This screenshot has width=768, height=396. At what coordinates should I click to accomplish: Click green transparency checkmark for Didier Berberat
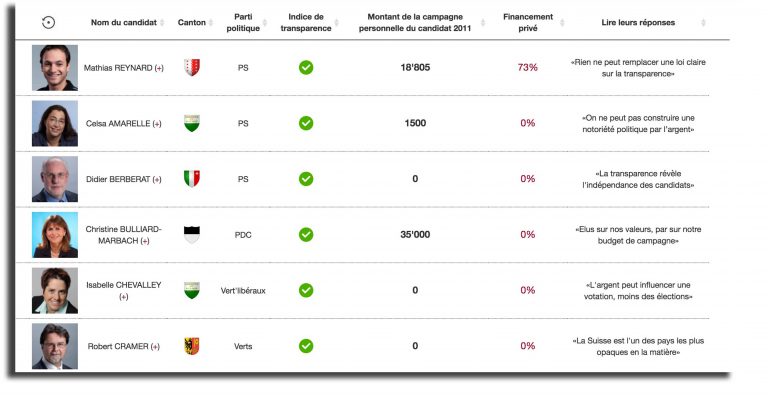point(306,179)
